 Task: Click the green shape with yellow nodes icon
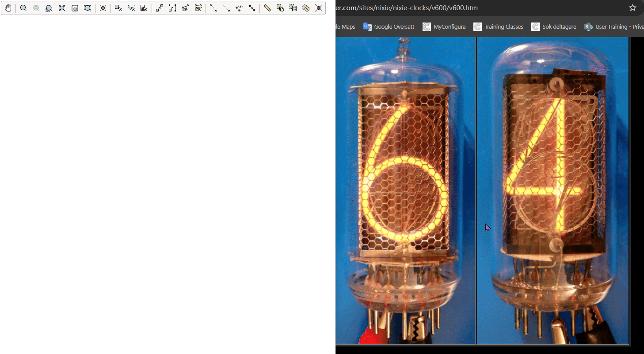coord(198,8)
